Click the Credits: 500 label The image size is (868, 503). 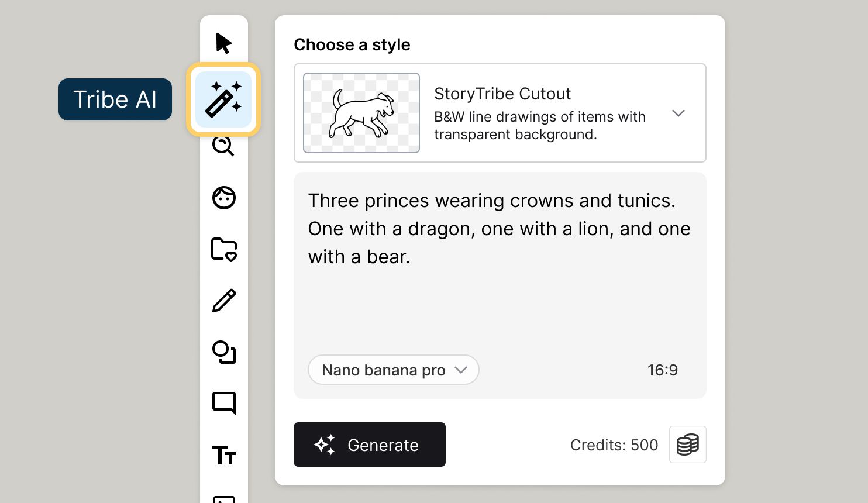tap(614, 445)
